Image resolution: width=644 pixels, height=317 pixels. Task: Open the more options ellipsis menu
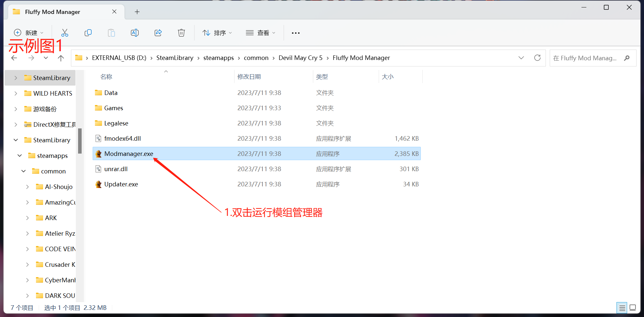295,33
